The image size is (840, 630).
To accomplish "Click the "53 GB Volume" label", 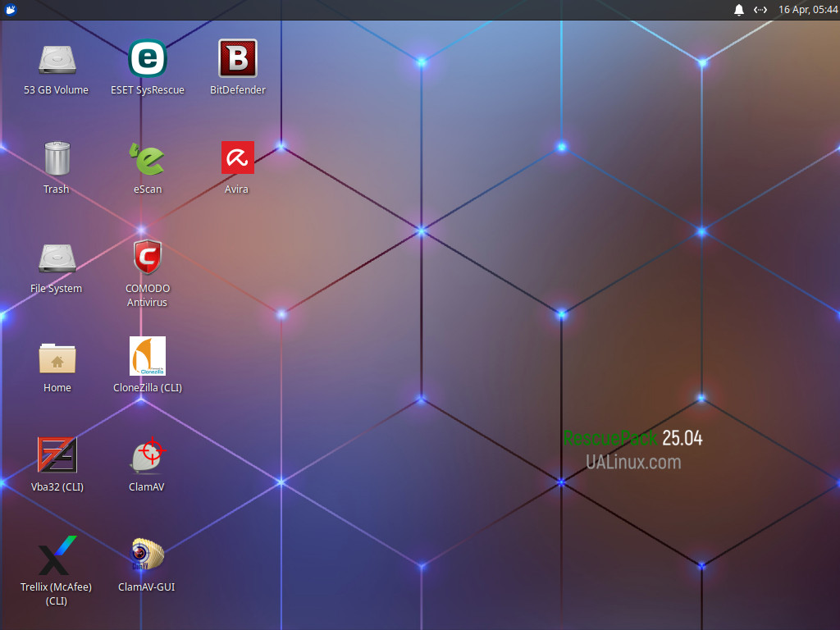I will click(57, 90).
